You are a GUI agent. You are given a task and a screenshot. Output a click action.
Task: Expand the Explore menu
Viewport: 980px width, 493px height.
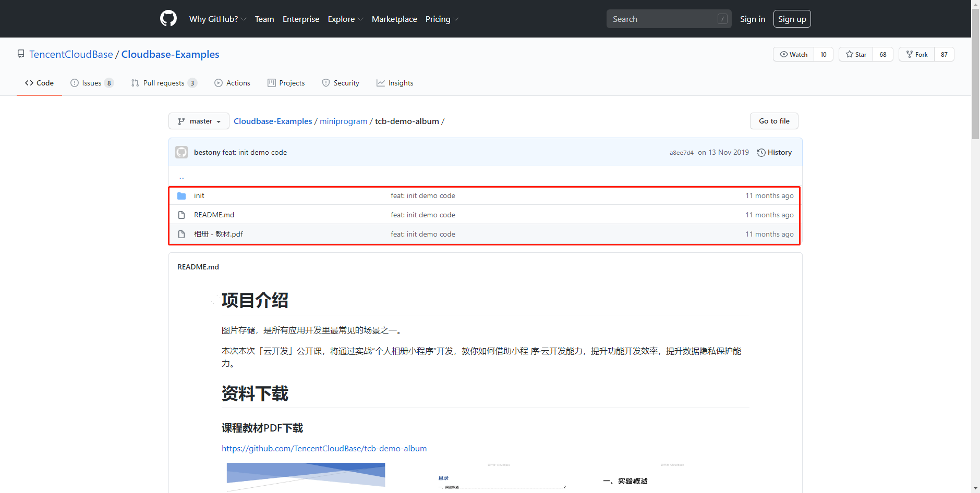click(345, 19)
